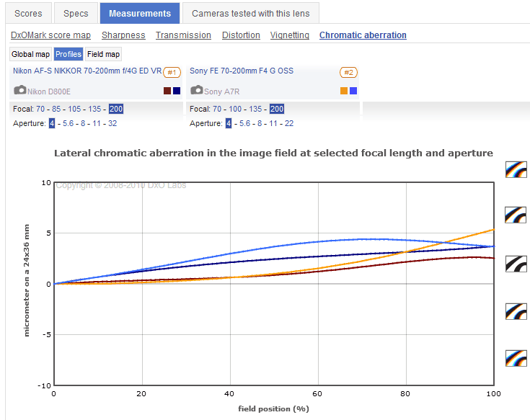Screen dimensions: 530x420
Task: Set the Sony aperture to 22
Action: [x=288, y=123]
